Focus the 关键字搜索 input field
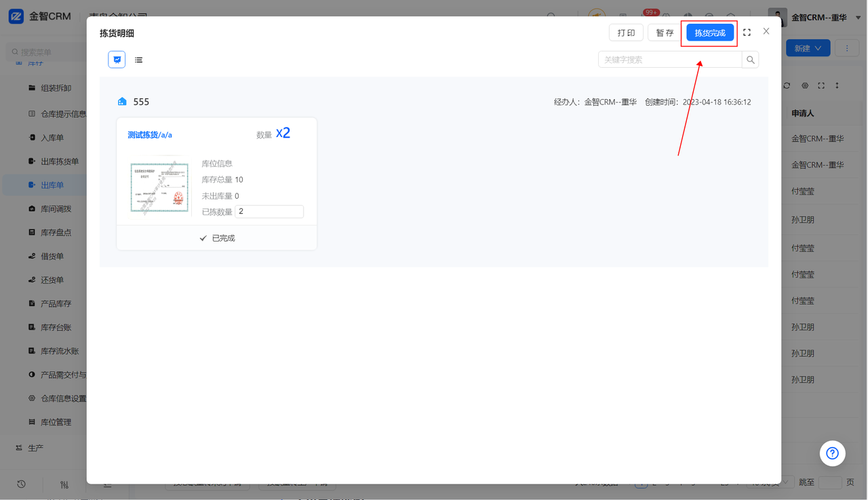Viewport: 868px width, 500px height. 670,60
